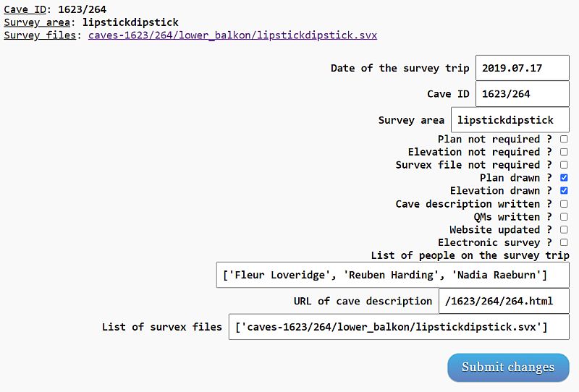Enable the Website updated checkbox
Screen dimensions: 579x392
point(564,230)
